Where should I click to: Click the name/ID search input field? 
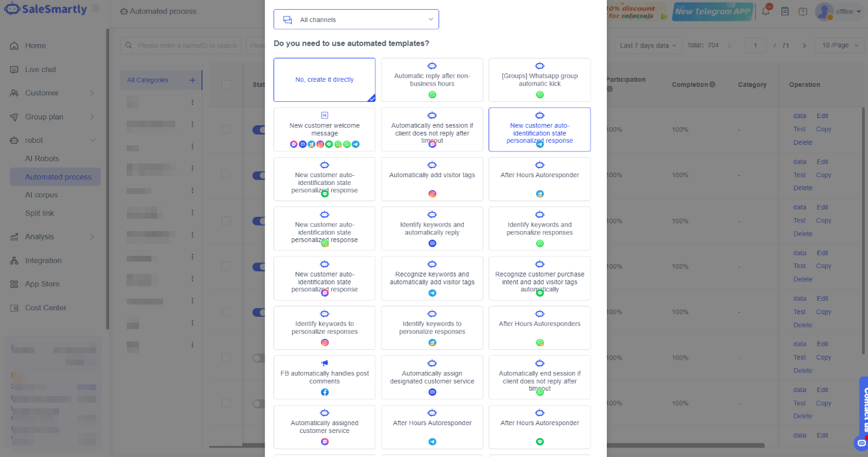coord(185,45)
